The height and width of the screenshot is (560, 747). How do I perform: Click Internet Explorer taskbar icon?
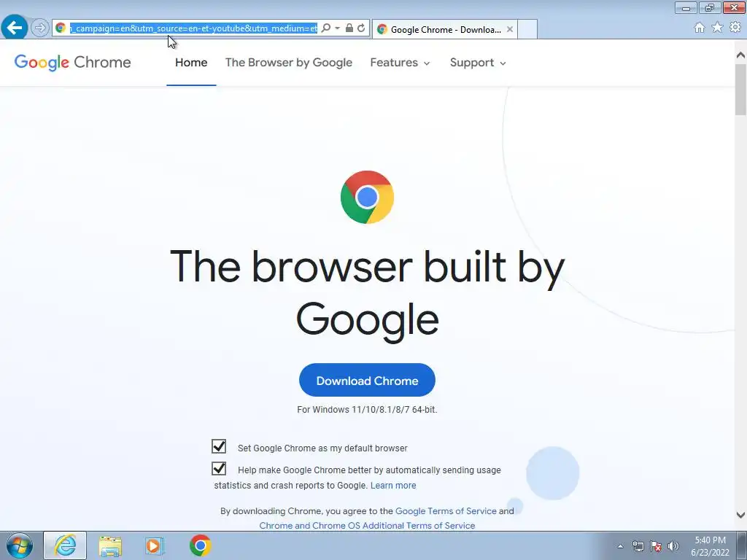65,545
